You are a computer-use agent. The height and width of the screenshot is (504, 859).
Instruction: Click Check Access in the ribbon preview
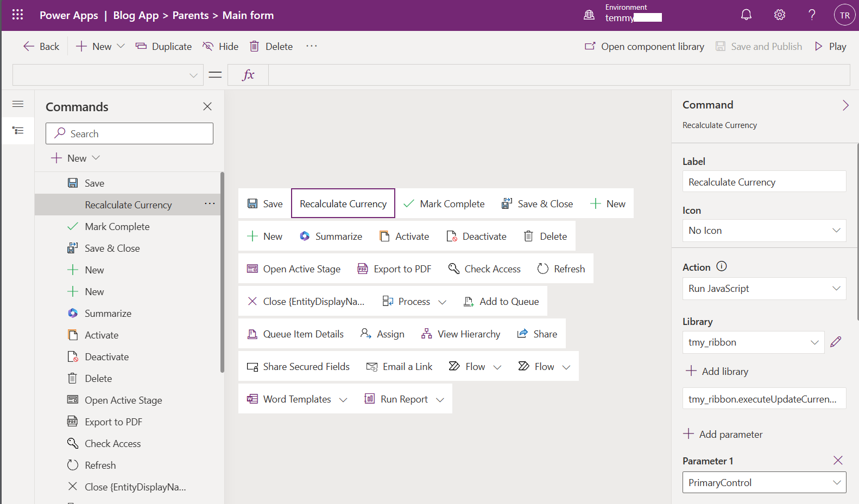(x=484, y=269)
